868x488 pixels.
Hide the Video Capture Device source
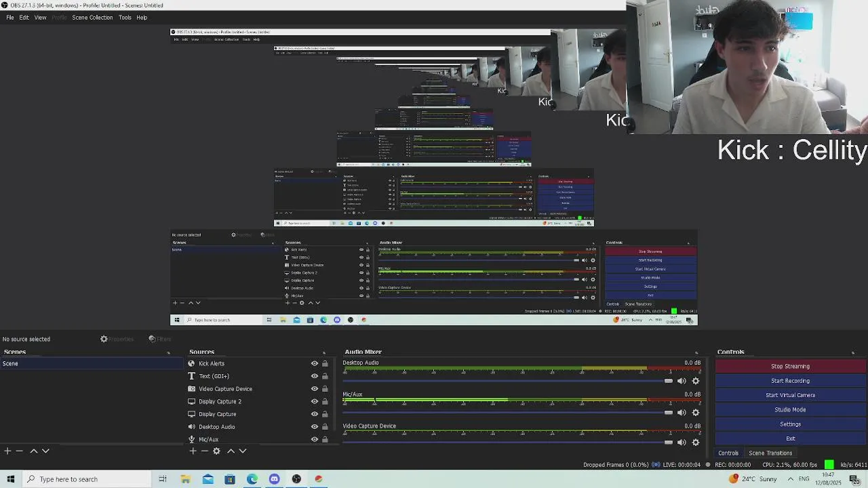click(315, 389)
